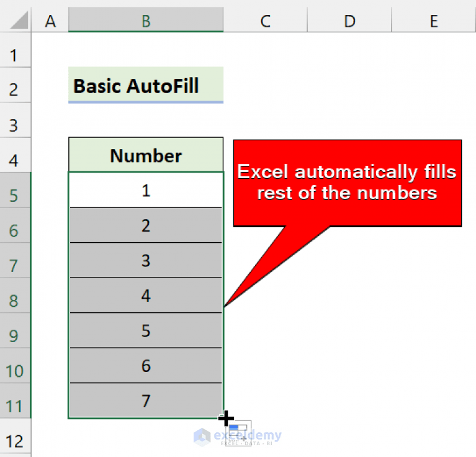Select cell containing value 7
This screenshot has width=476, height=457.
146,400
